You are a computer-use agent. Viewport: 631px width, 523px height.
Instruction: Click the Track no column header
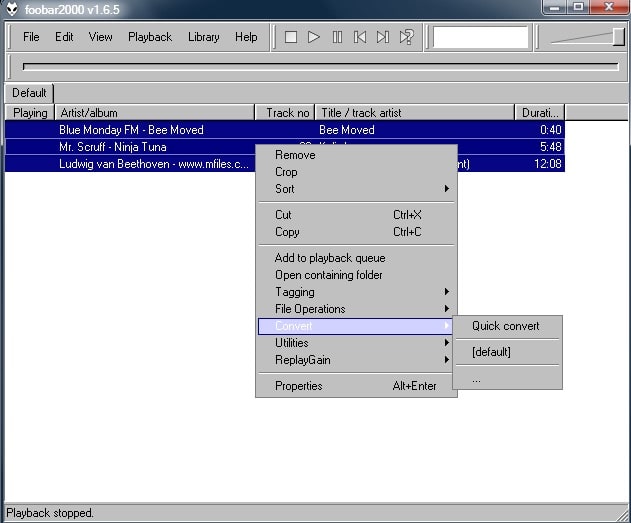click(285, 113)
